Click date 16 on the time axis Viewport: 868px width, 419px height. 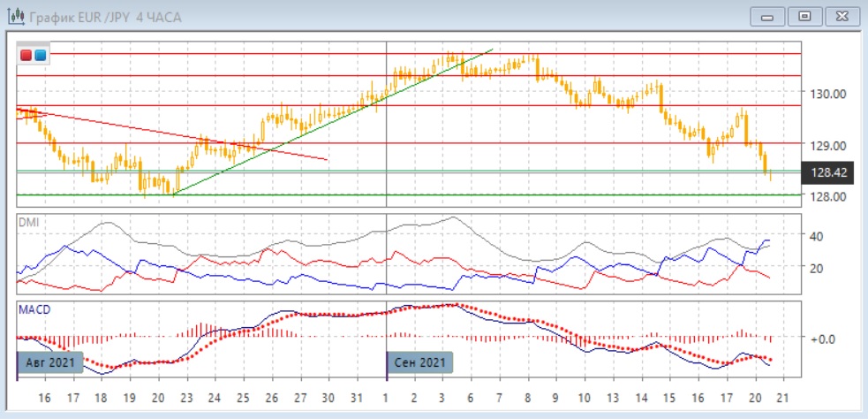(45, 398)
